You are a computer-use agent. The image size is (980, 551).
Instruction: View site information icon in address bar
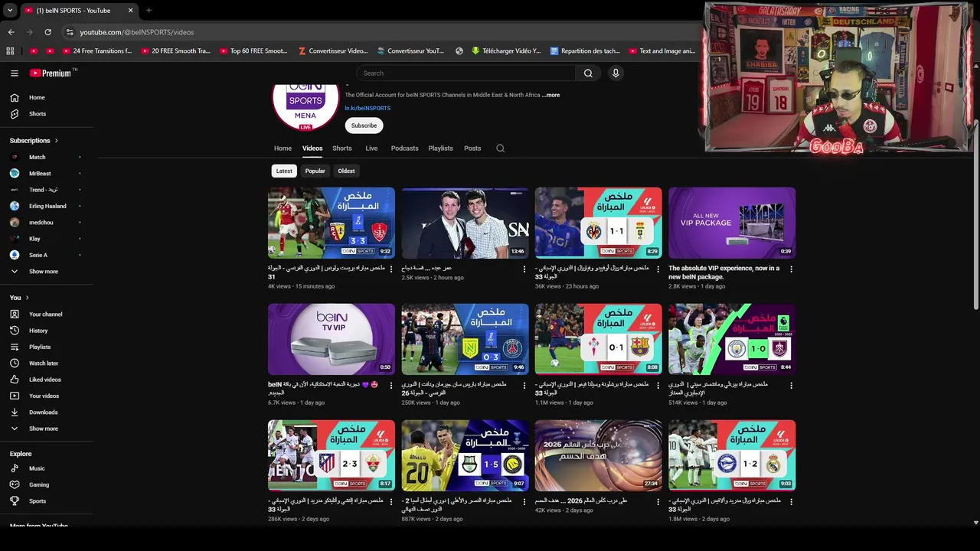(x=70, y=32)
